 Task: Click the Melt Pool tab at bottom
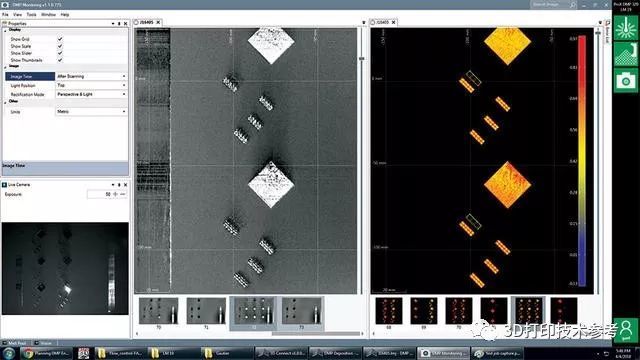pyautogui.click(x=17, y=343)
